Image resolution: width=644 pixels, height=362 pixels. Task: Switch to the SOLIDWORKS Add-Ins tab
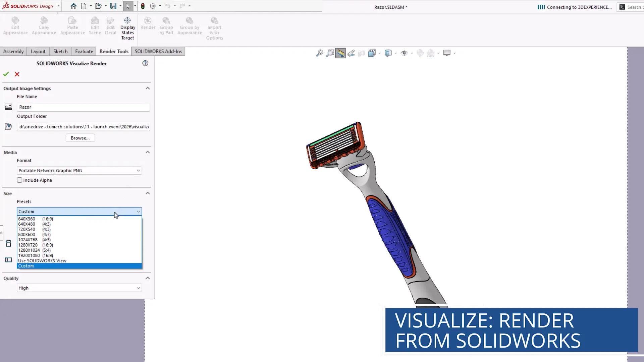(x=158, y=51)
